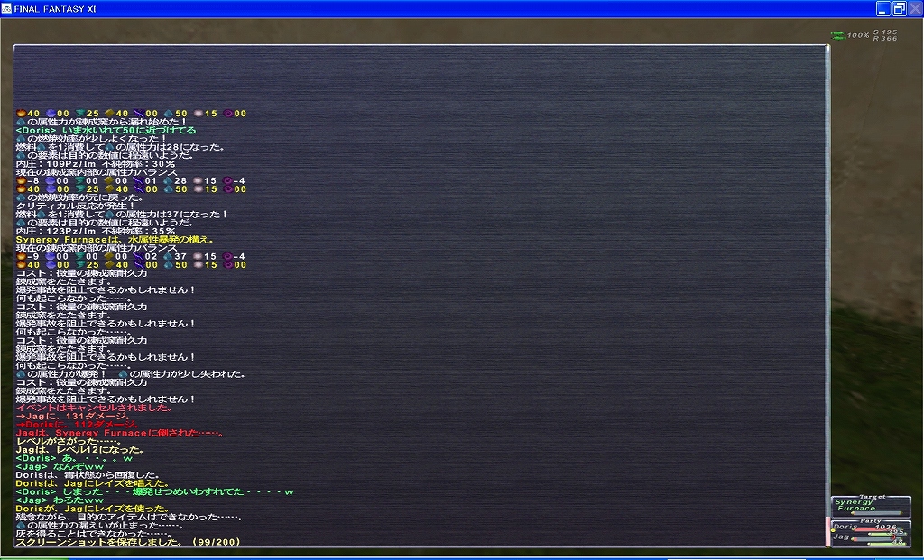Click the green connection status icon beside 100%
This screenshot has width=924, height=560.
tap(838, 35)
